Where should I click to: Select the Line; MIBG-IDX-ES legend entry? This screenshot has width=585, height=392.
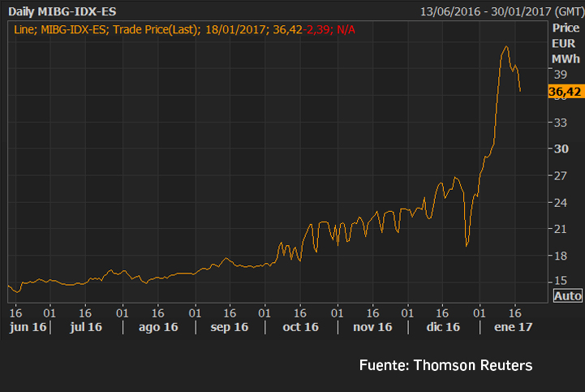point(59,29)
